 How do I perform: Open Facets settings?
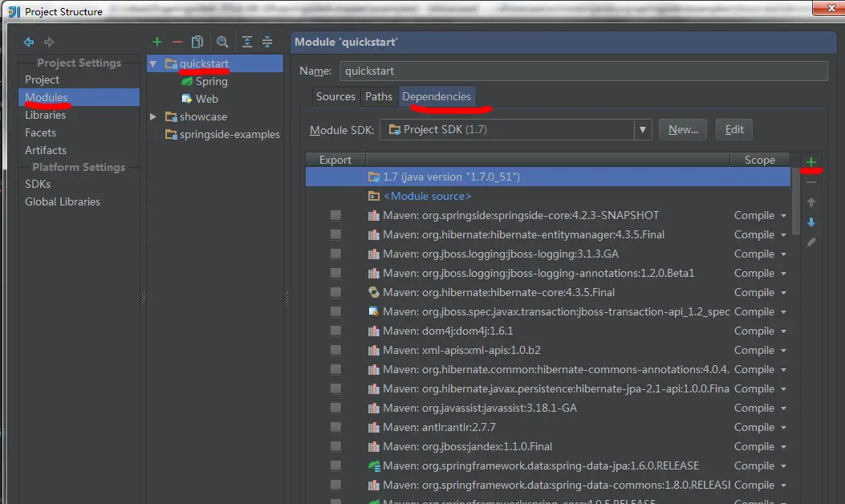pos(40,132)
